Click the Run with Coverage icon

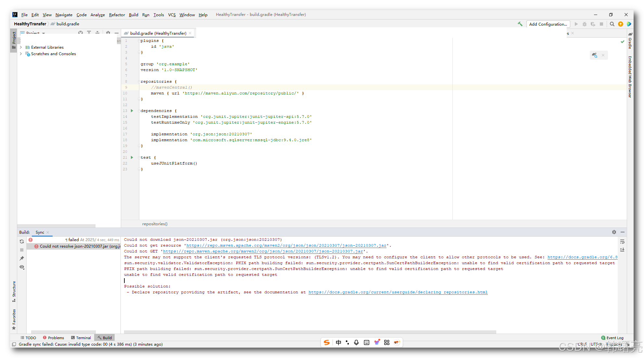593,24
